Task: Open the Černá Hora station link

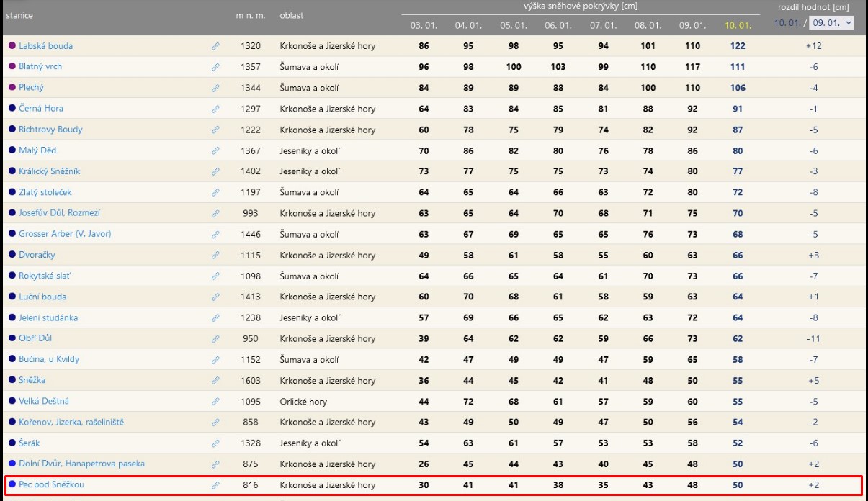Action: pyautogui.click(x=41, y=109)
